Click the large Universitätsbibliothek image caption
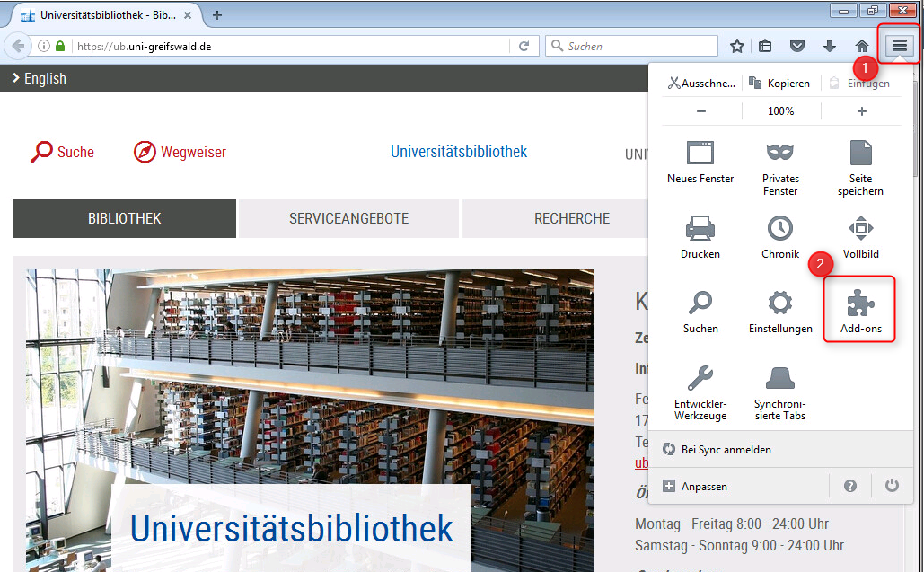This screenshot has width=924, height=572. [x=292, y=528]
